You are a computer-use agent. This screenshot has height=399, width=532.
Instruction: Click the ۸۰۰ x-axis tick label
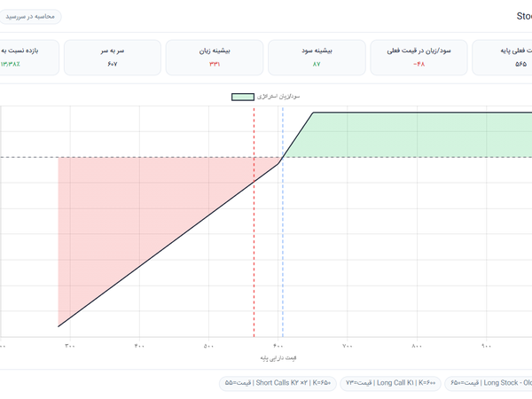click(417, 346)
